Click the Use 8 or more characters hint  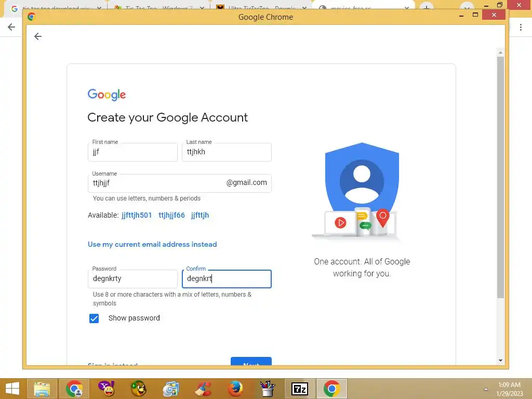(172, 299)
